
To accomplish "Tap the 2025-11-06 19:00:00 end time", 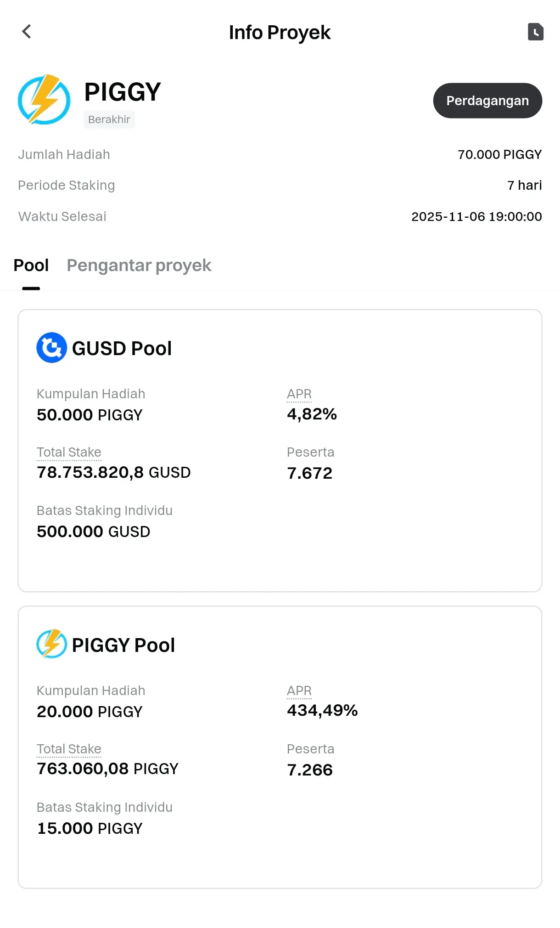I will (x=476, y=216).
